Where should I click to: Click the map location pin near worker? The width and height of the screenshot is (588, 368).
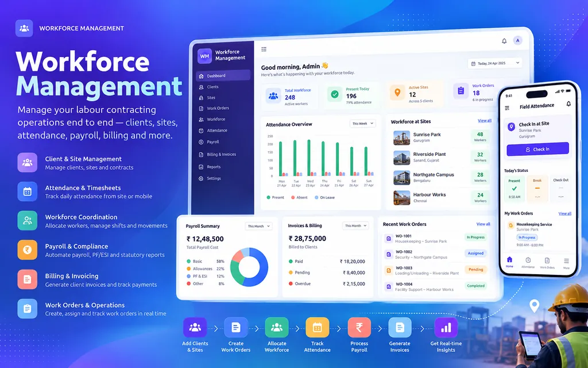534,306
